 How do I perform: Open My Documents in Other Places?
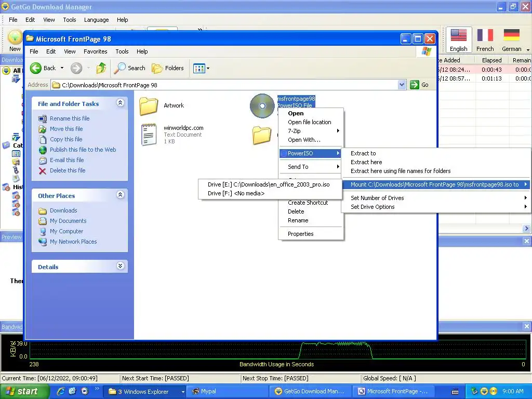tap(68, 221)
